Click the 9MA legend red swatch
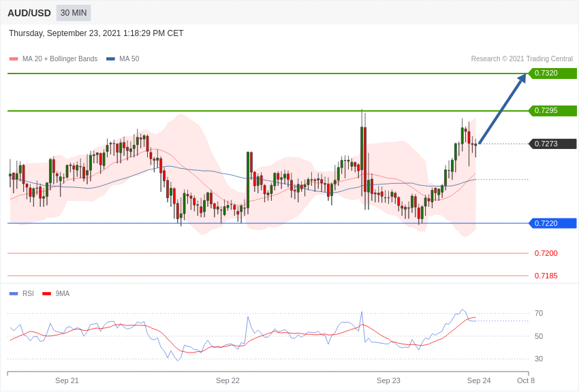 tap(47, 293)
